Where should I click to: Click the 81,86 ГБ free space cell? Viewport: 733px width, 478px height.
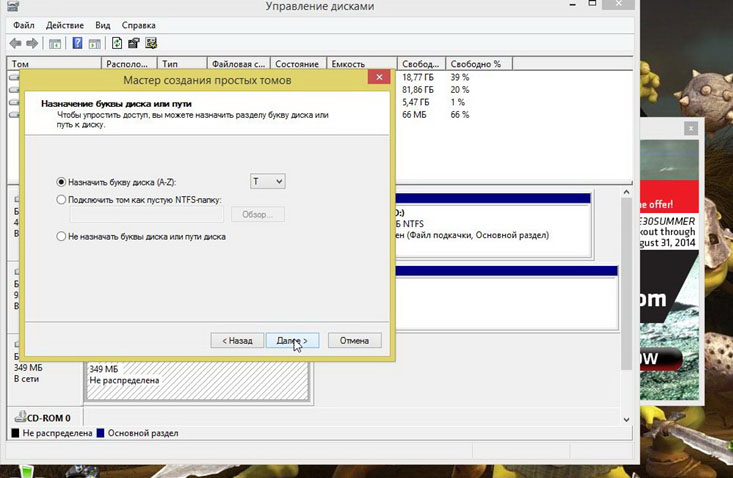coord(418,90)
